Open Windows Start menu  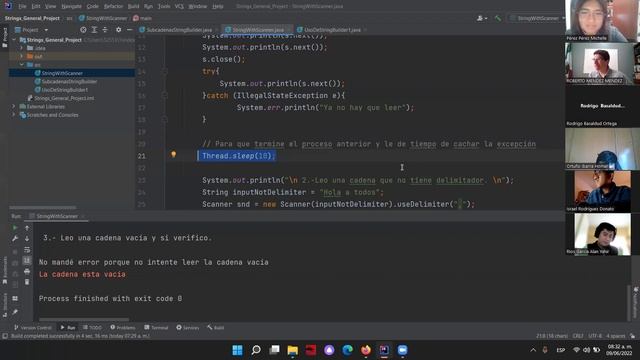(237, 350)
